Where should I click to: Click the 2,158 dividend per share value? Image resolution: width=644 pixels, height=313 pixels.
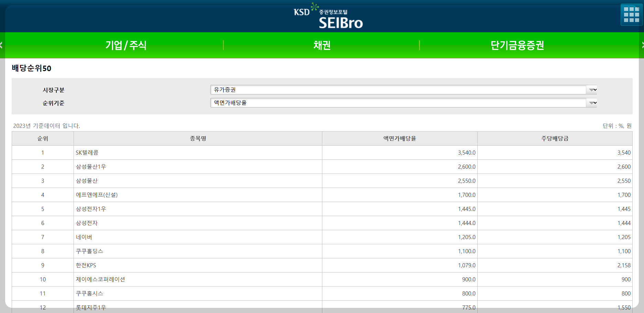624,265
